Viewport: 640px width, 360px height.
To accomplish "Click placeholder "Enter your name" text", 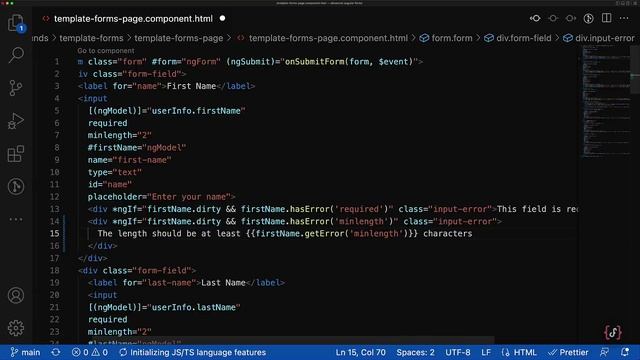I will click(x=189, y=197).
